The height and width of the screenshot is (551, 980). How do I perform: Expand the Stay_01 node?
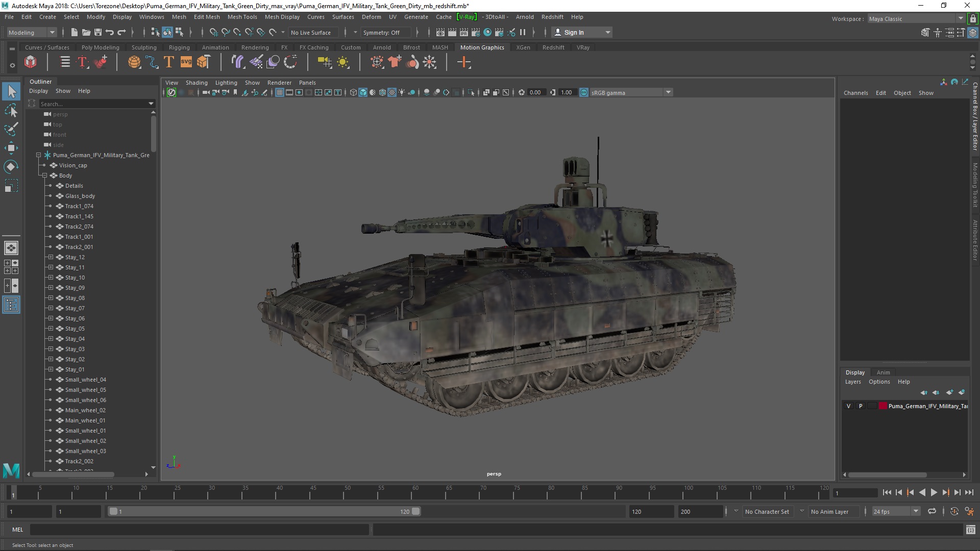(x=51, y=369)
